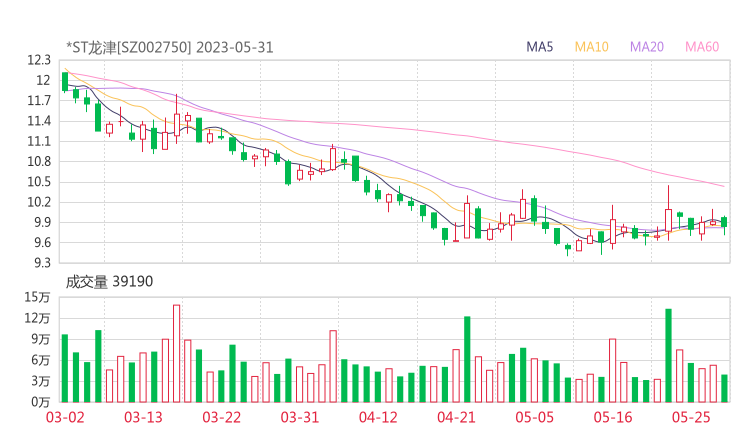Click the chart title *ST龙津[SZ002750]
Image resolution: width=740 pixels, height=440 pixels.
[x=129, y=47]
